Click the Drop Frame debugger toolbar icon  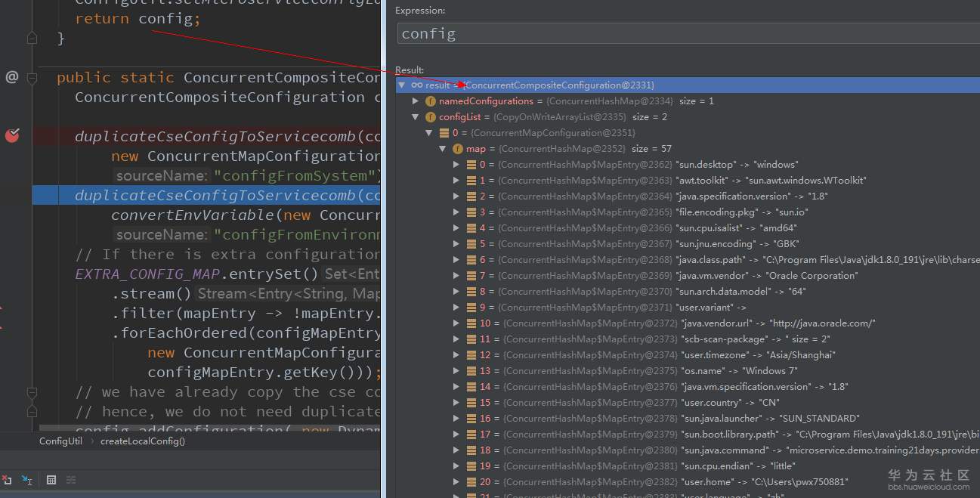tap(6, 480)
